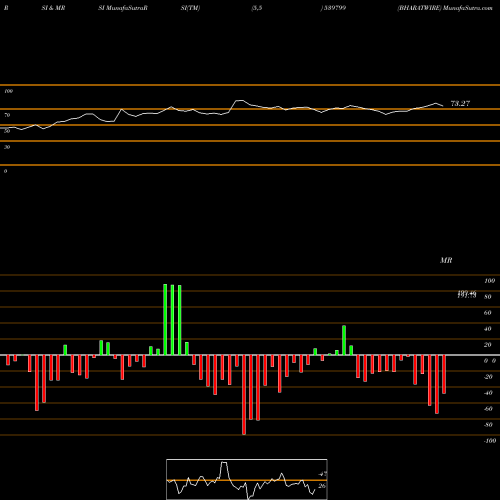The height and width of the screenshot is (500, 500).
Task: Click the overlapping 191.13 value near MR axis
Action: point(467,295)
